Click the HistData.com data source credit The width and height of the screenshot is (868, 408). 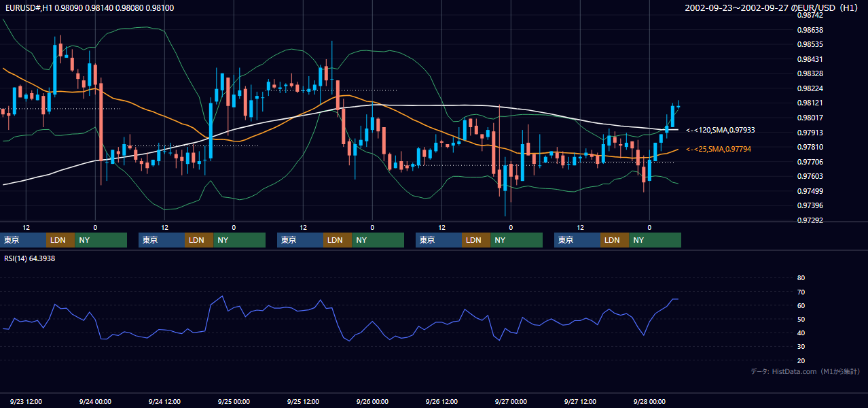tap(806, 371)
